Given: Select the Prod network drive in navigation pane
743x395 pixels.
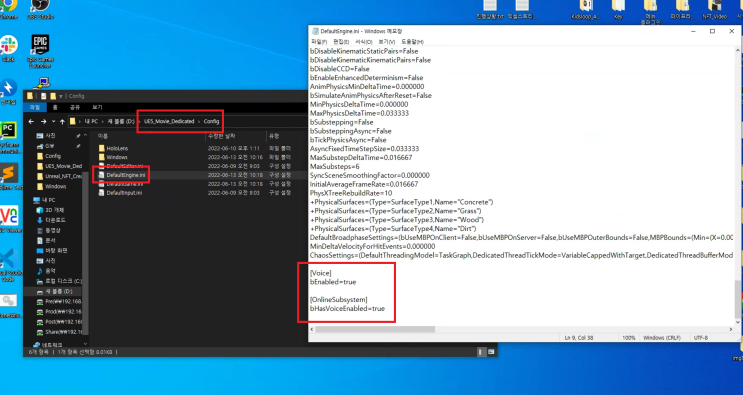Looking at the screenshot, I should (x=59, y=312).
